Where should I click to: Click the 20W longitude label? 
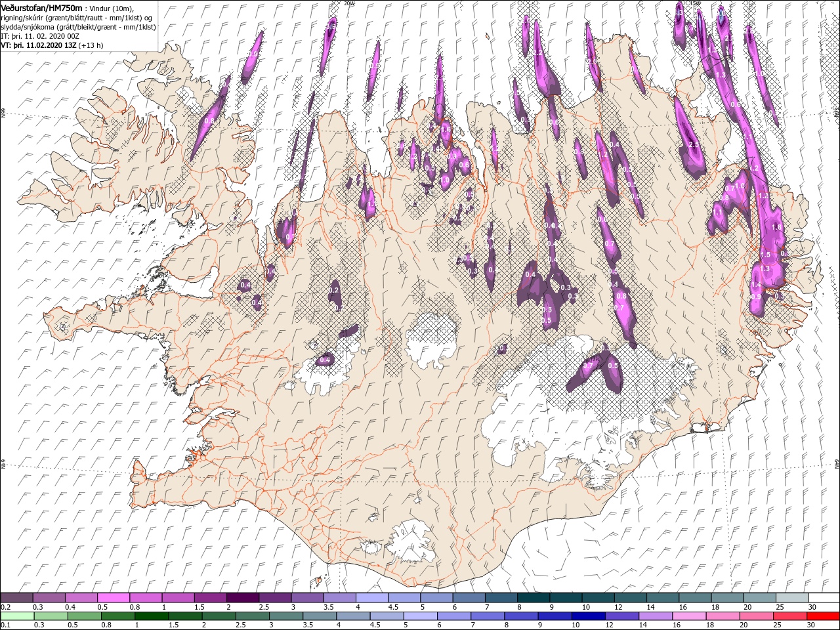(x=349, y=3)
